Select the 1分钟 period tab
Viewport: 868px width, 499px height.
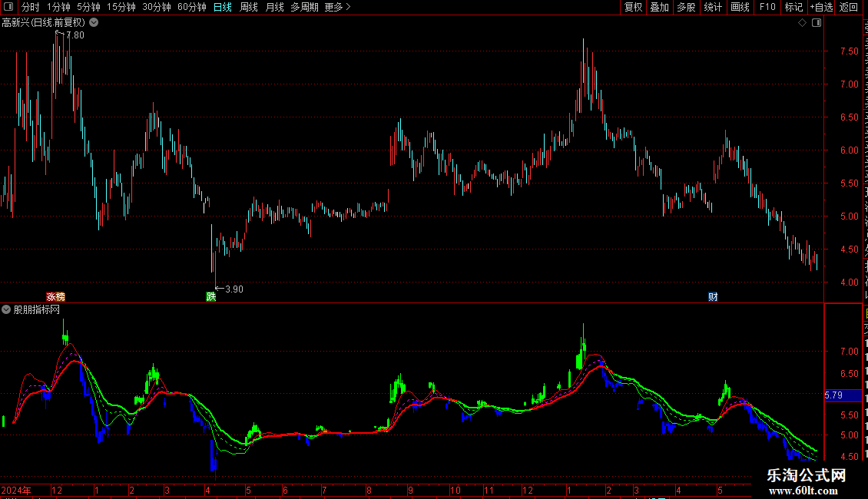[x=58, y=7]
